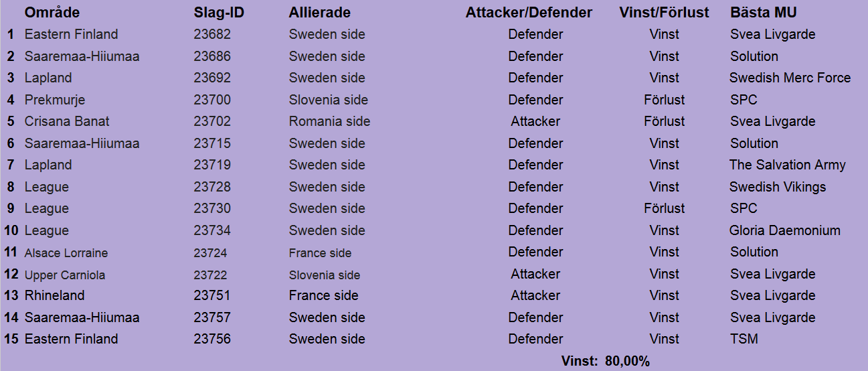Click TSM in the last row
Image resolution: width=868 pixels, height=371 pixels.
(x=744, y=339)
